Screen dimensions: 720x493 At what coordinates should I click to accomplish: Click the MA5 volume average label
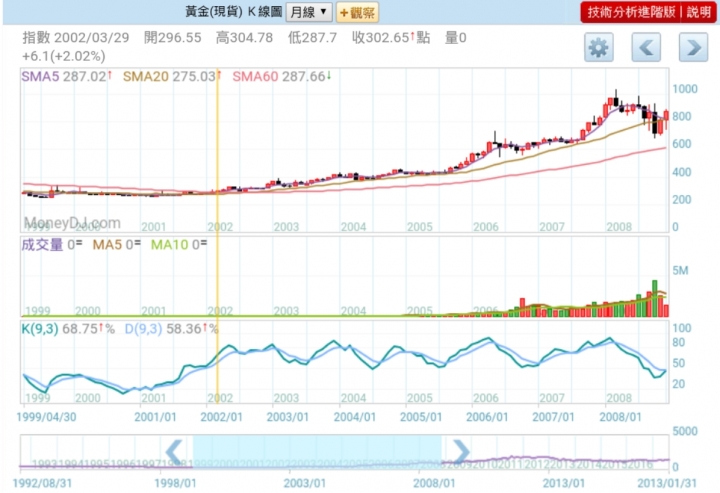click(107, 245)
